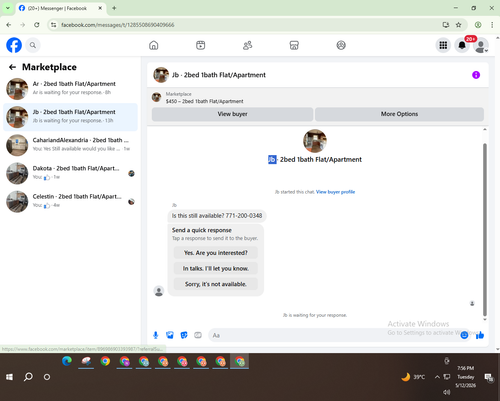Send quick response Sorry, it's not available.
The width and height of the screenshot is (500, 401).
(216, 284)
